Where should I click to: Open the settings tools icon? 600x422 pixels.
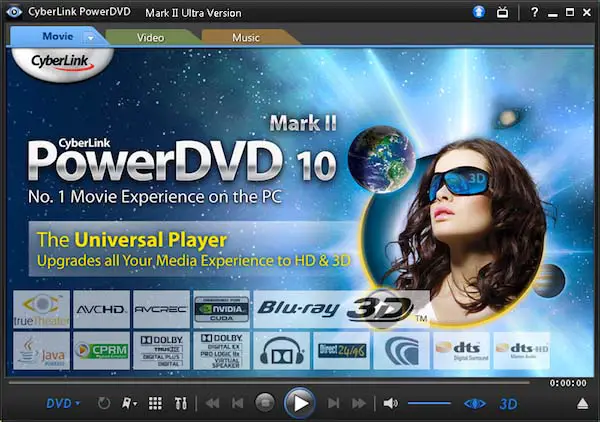[181, 403]
